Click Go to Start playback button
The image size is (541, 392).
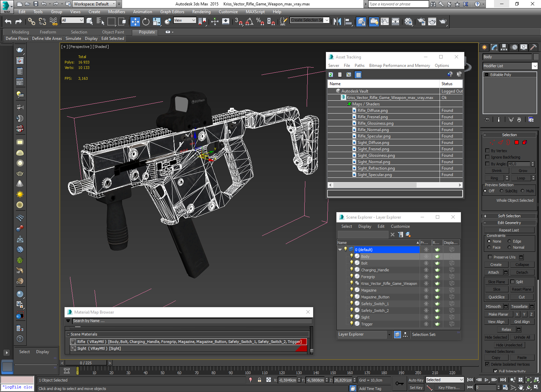pyautogui.click(x=470, y=380)
